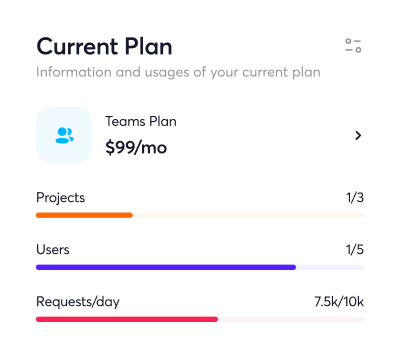
Task: Click the orange Projects progress bar
Action: point(84,215)
